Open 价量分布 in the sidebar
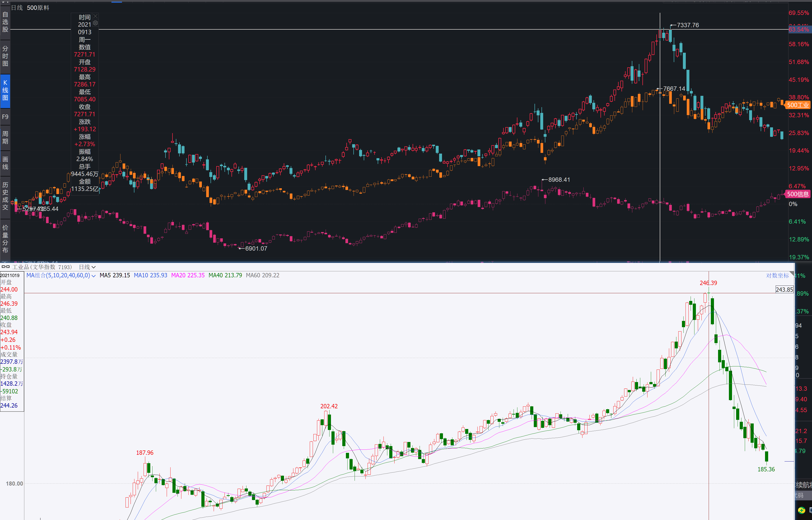812x520 pixels. [5, 239]
